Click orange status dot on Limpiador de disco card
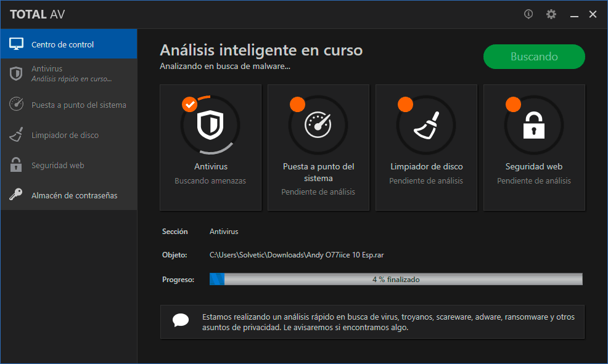 pos(405,104)
